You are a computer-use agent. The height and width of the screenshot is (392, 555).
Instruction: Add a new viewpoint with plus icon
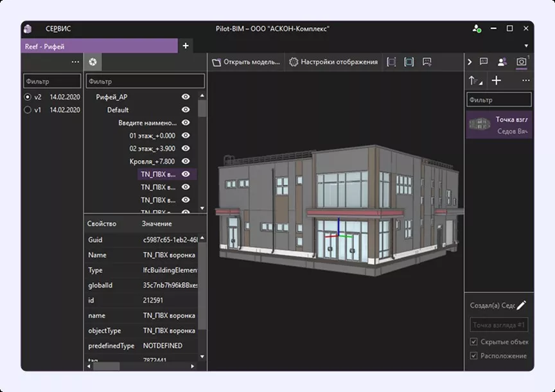tap(496, 80)
